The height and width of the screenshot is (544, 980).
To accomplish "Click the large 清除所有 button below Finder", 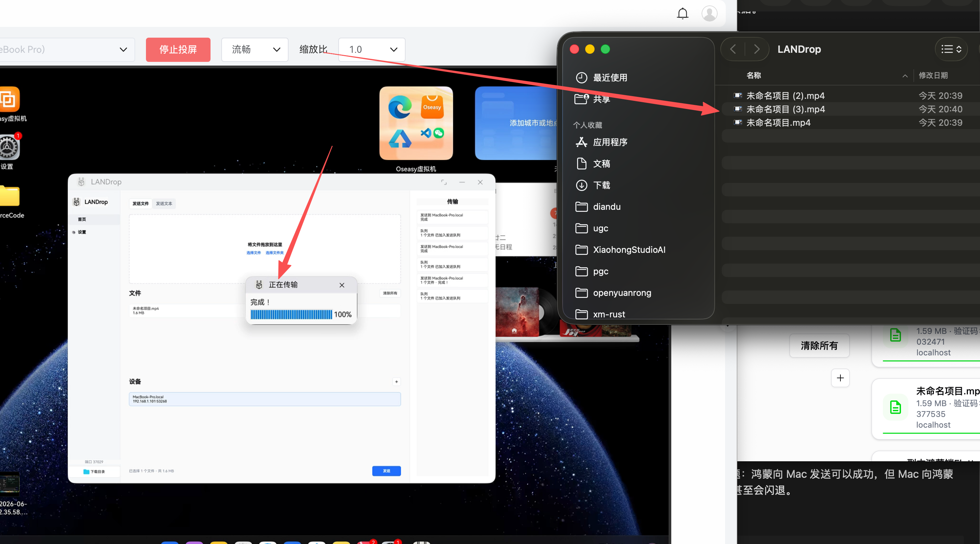I will click(819, 346).
